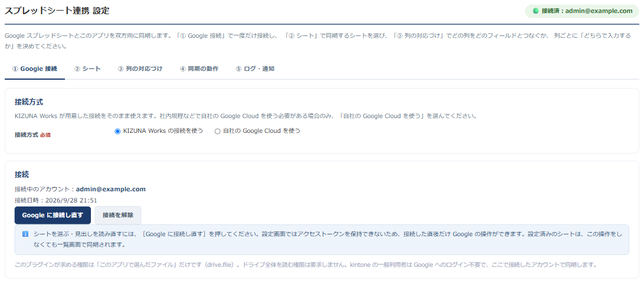Open the '③ 列の対応づけ' tab
644x284 pixels.
140,69
